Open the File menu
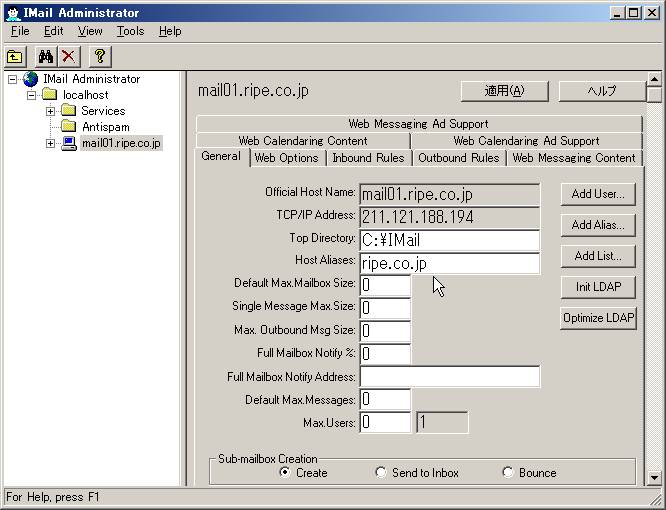 [20, 31]
